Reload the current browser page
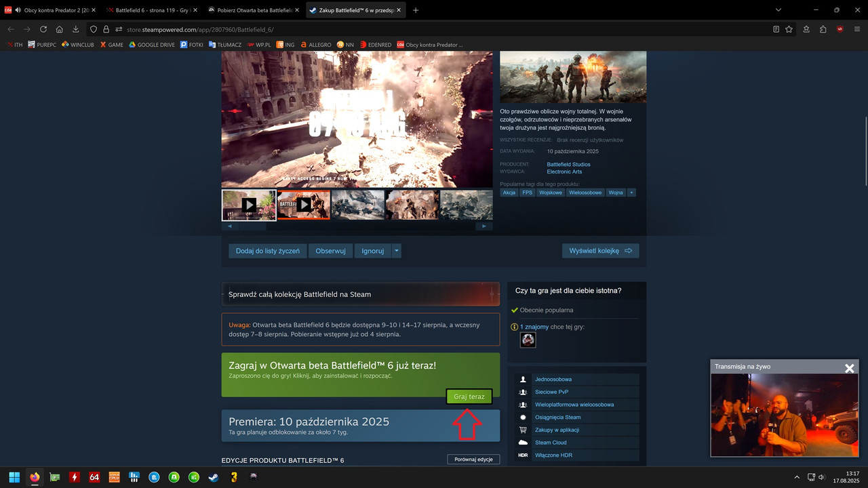The width and height of the screenshot is (868, 488). (43, 29)
